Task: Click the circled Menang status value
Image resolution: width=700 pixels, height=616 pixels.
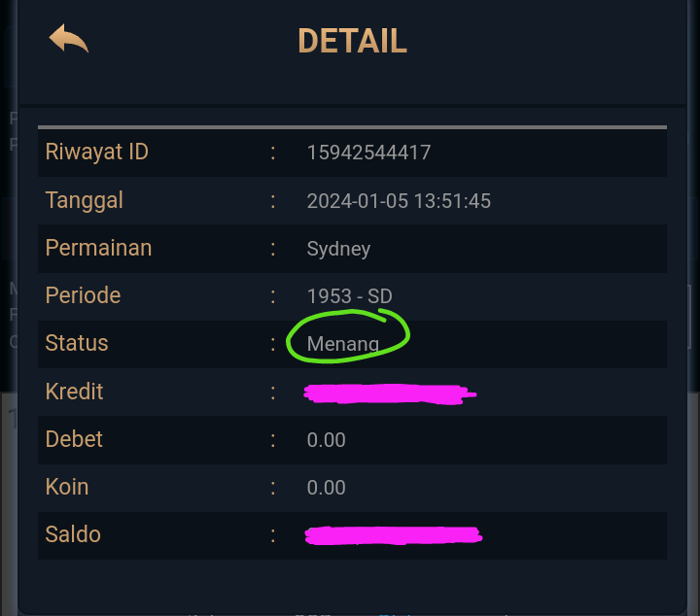Action: point(343,344)
